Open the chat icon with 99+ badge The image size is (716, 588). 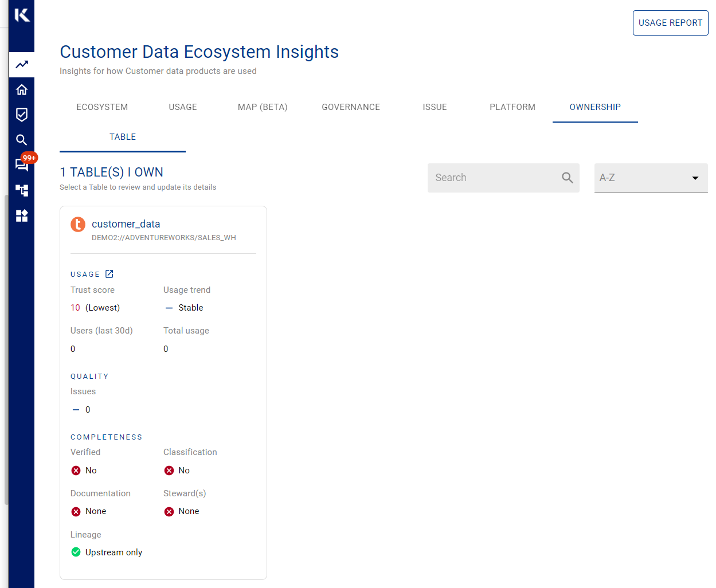[22, 165]
